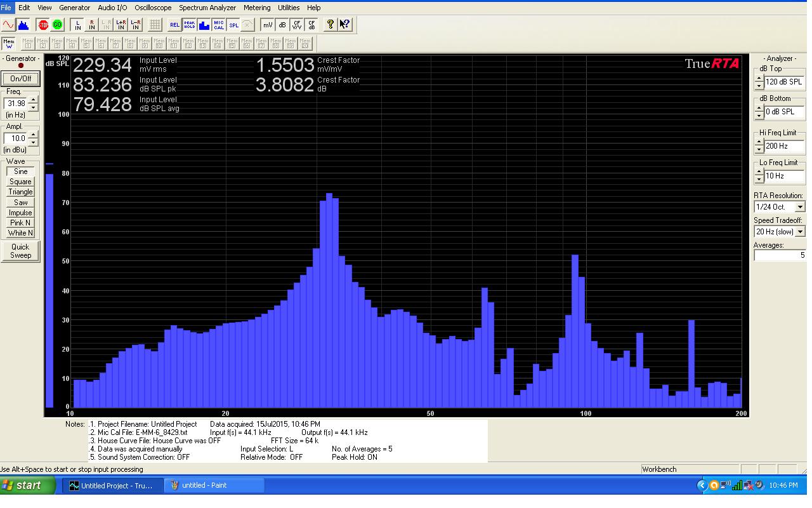Show the CF V/V crest factor readout
This screenshot has height=508, width=812.
(x=297, y=25)
